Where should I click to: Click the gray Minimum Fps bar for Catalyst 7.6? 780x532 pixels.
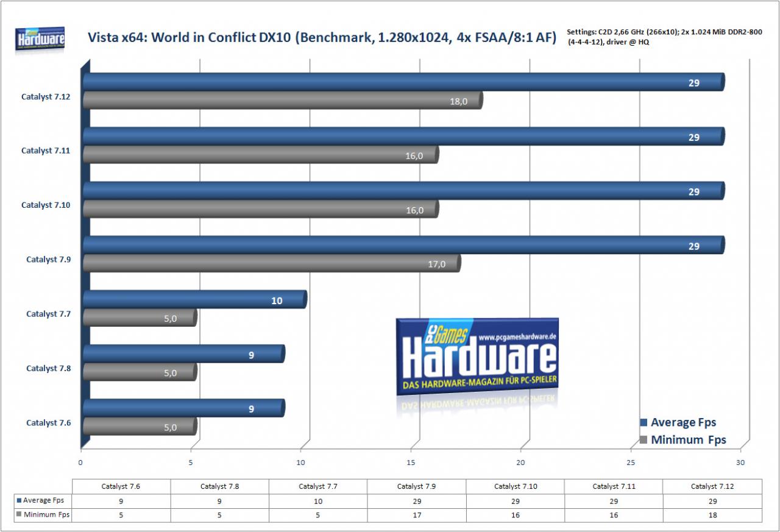point(140,427)
